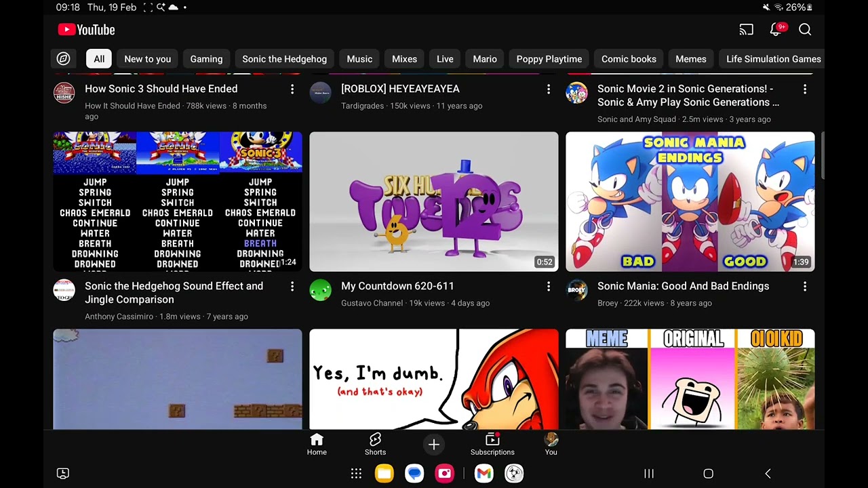Select the Sonic the Hedgehog chip
868x488 pixels.
tap(284, 59)
